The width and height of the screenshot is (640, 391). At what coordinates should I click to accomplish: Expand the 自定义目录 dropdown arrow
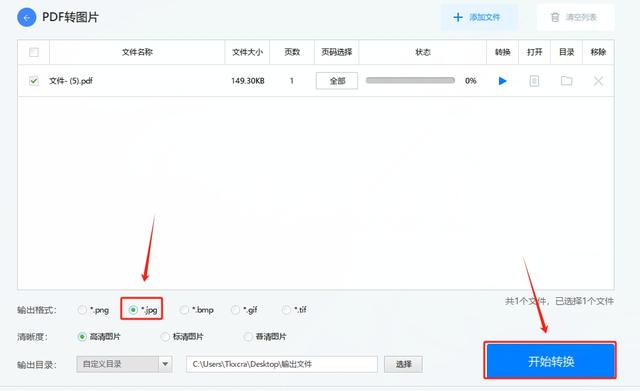point(165,364)
